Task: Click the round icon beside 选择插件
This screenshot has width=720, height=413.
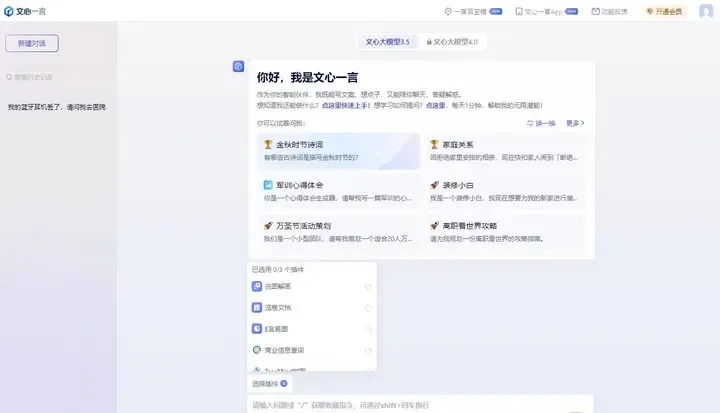Action: pyautogui.click(x=284, y=383)
